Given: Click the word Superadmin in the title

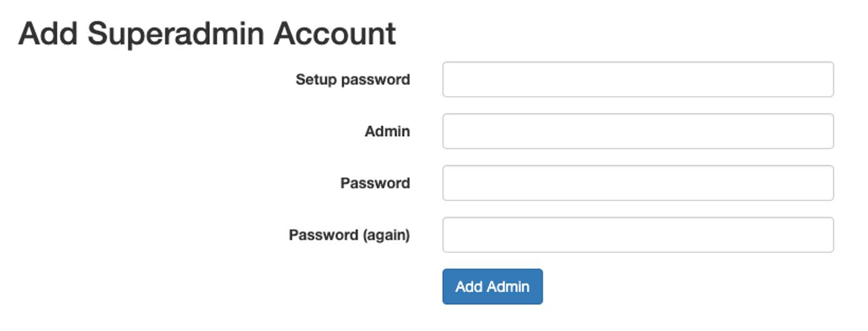Looking at the screenshot, I should click(x=176, y=33).
